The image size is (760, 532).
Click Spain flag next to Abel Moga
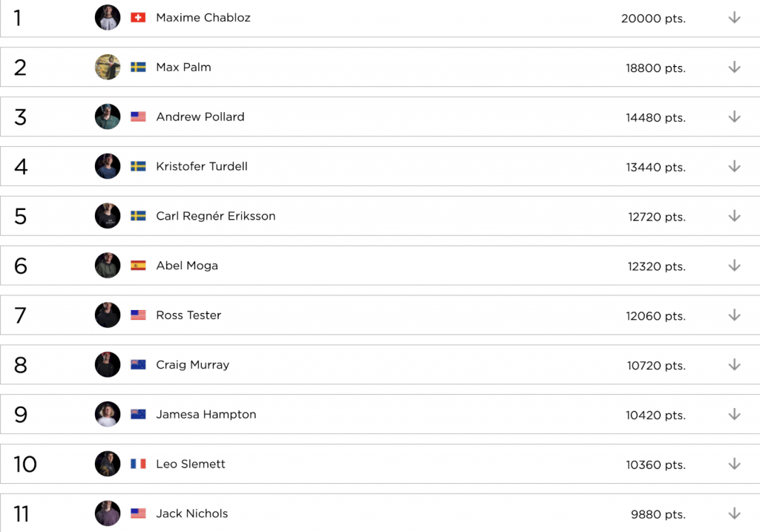[138, 266]
